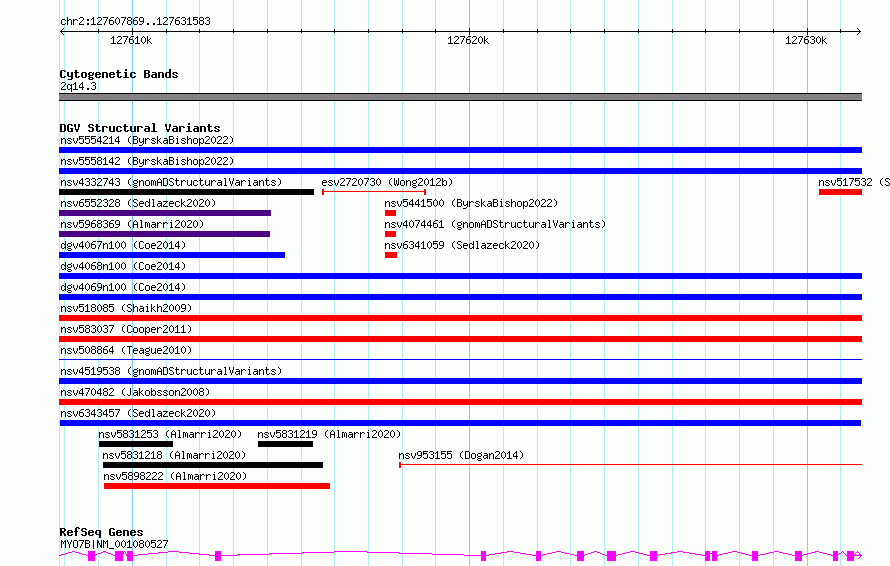Select the nsv953155 thin red line

point(630,465)
